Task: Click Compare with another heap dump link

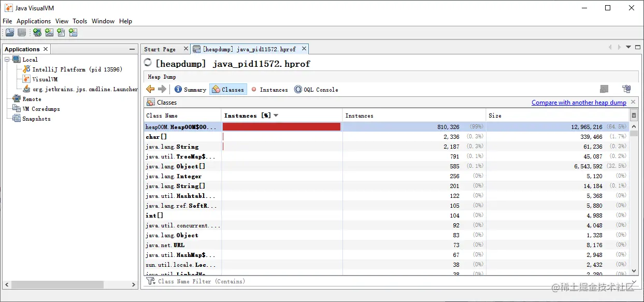Action: click(579, 103)
